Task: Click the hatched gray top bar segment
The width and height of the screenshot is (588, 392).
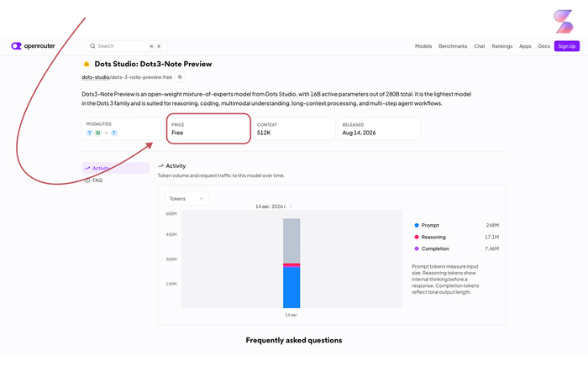Action: (291, 241)
